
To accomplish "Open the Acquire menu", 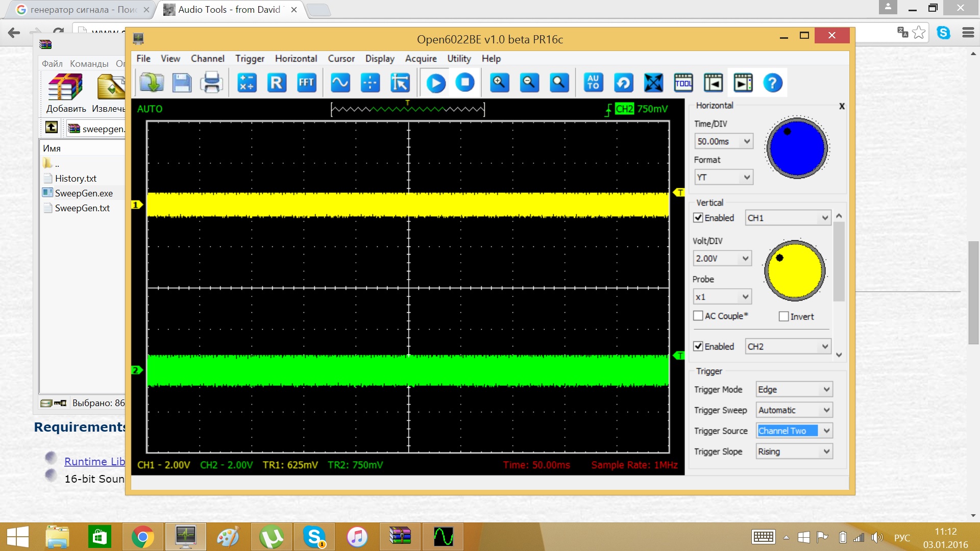I will pos(421,59).
